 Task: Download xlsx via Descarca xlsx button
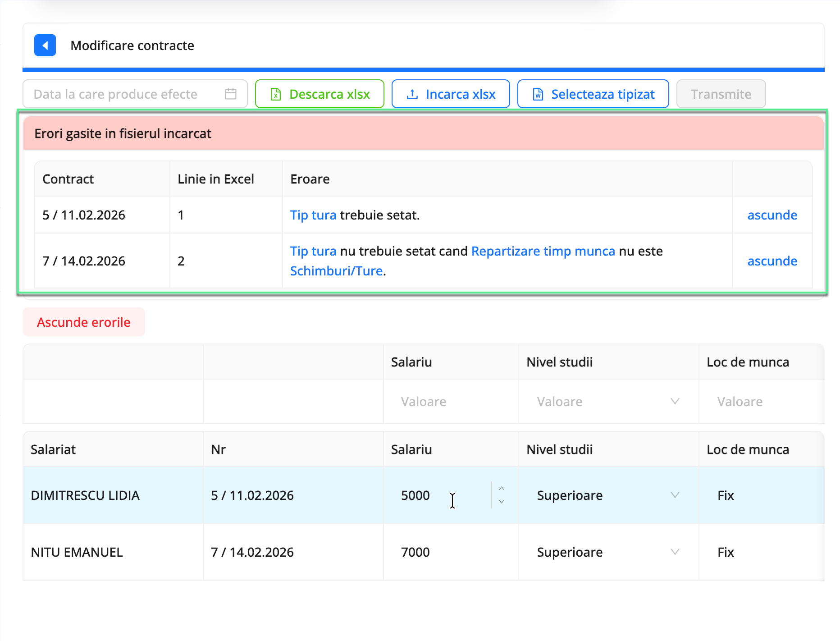320,94
